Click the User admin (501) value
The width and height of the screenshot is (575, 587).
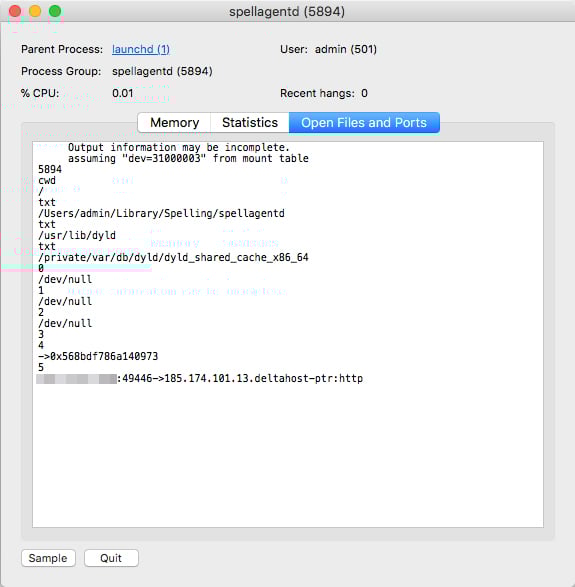(x=346, y=49)
